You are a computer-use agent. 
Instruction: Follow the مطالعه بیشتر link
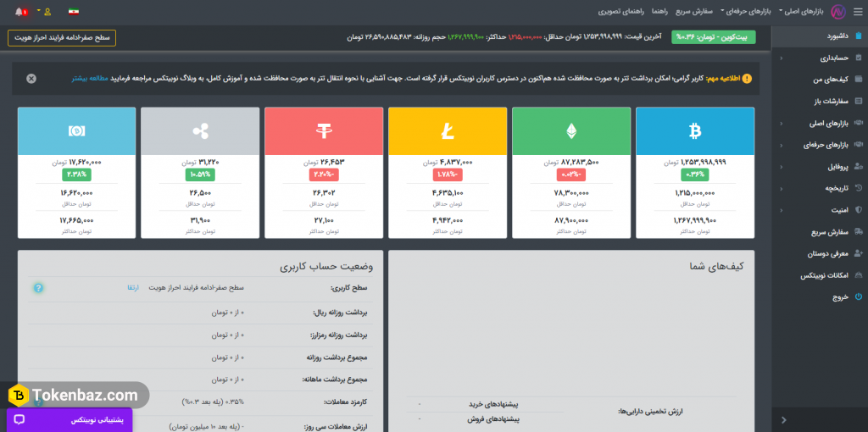click(x=90, y=79)
